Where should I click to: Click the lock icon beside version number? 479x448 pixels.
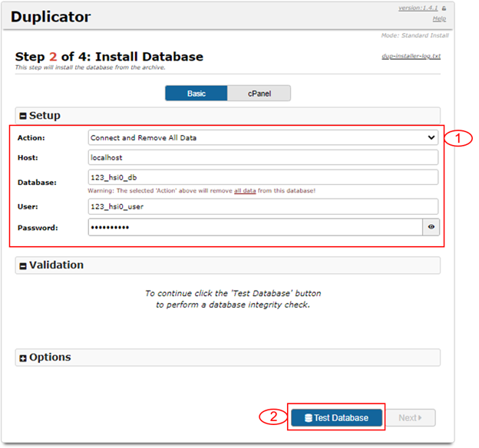coord(444,8)
